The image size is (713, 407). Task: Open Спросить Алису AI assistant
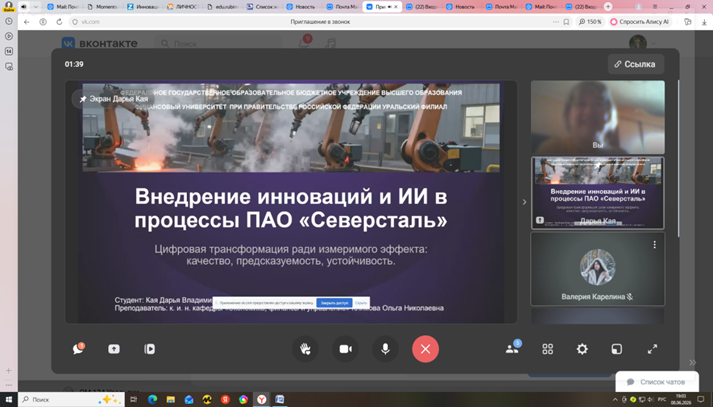point(640,22)
